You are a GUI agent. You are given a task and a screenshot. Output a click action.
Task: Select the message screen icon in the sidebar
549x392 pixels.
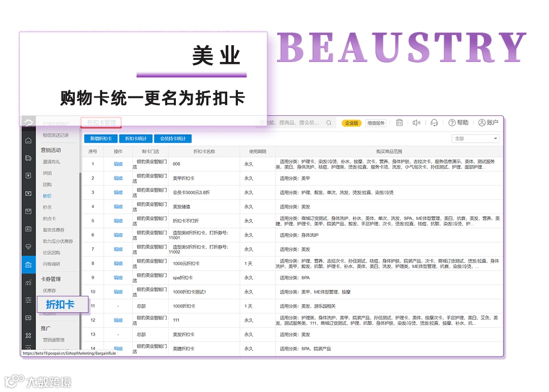click(28, 318)
